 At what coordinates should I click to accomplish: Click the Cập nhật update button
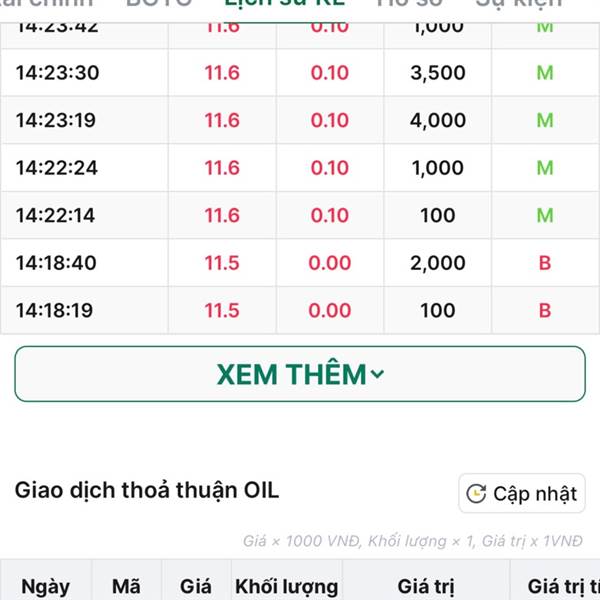click(522, 493)
